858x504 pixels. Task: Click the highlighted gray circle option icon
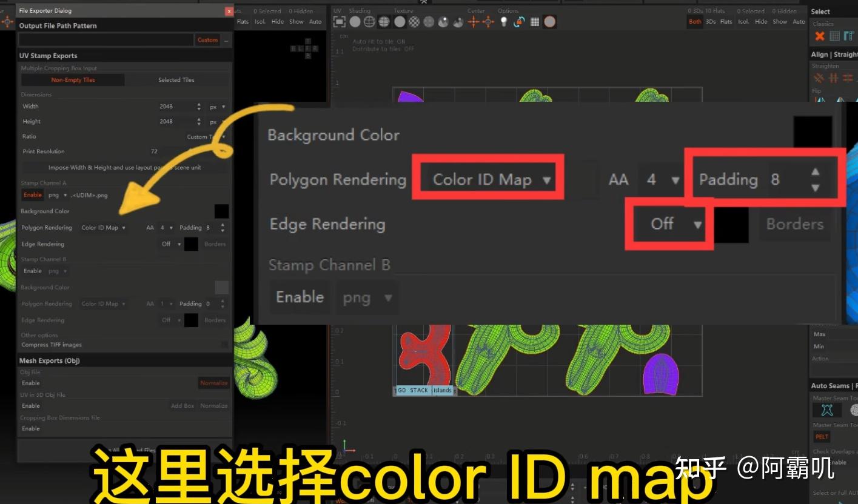tap(549, 22)
